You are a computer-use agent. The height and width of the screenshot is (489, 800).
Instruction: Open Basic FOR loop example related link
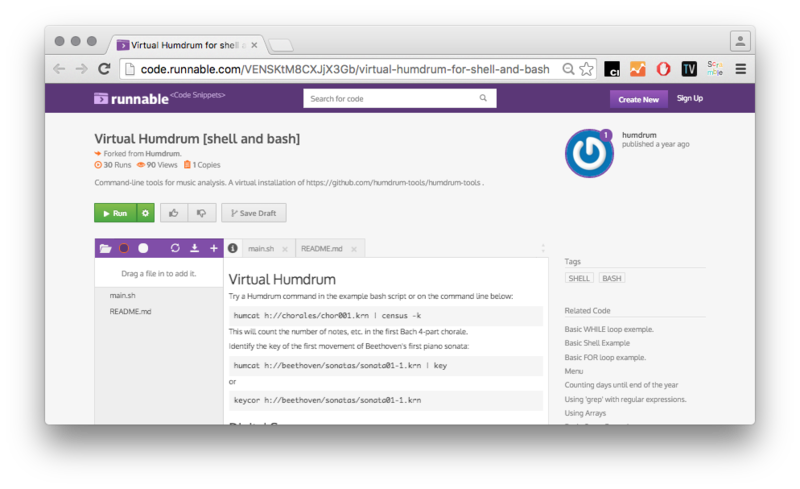click(605, 357)
